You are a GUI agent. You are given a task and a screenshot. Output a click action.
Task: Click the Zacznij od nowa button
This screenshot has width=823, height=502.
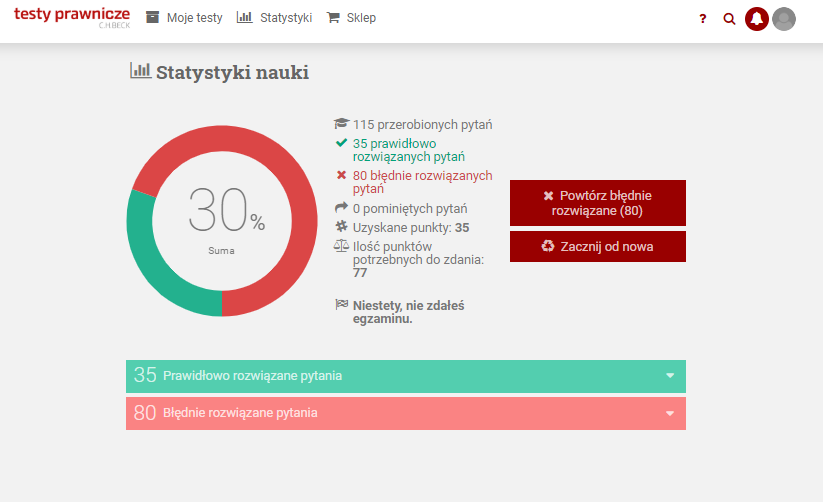[598, 246]
